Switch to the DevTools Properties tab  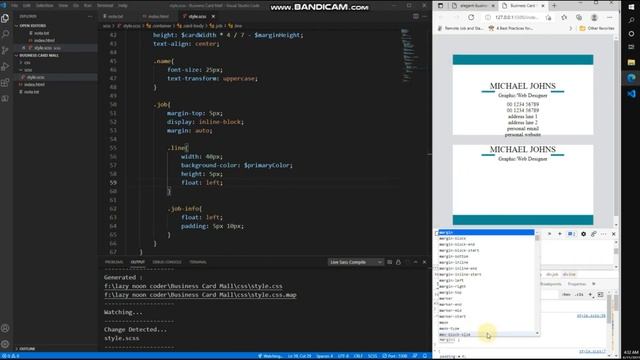click(x=577, y=284)
